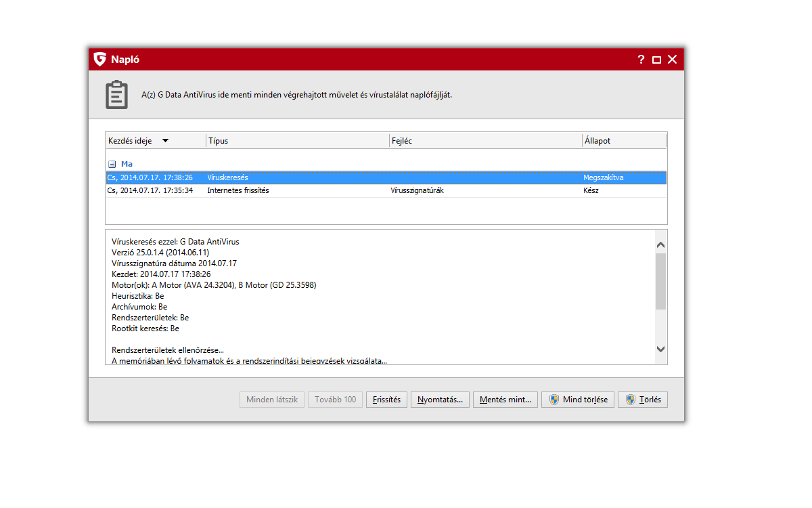Delete all logs with "Mind törlése"
This screenshot has height=508, width=812.
point(578,400)
